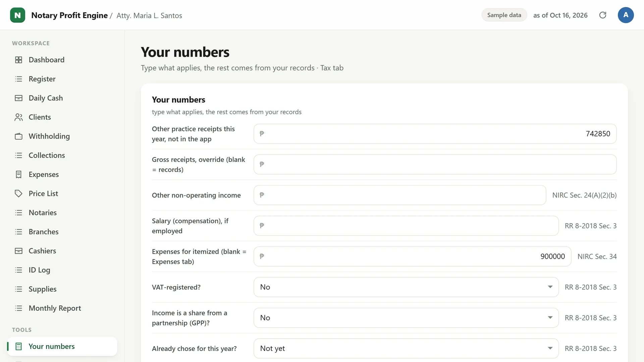Open the user avatar 'A' menu
Viewport: 644px width, 362px height.
tap(626, 15)
